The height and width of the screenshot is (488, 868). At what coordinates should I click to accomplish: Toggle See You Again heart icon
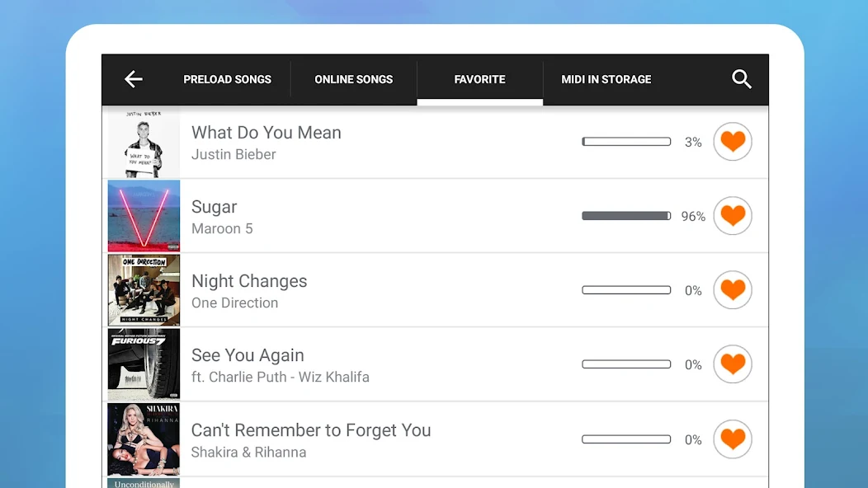coord(733,364)
